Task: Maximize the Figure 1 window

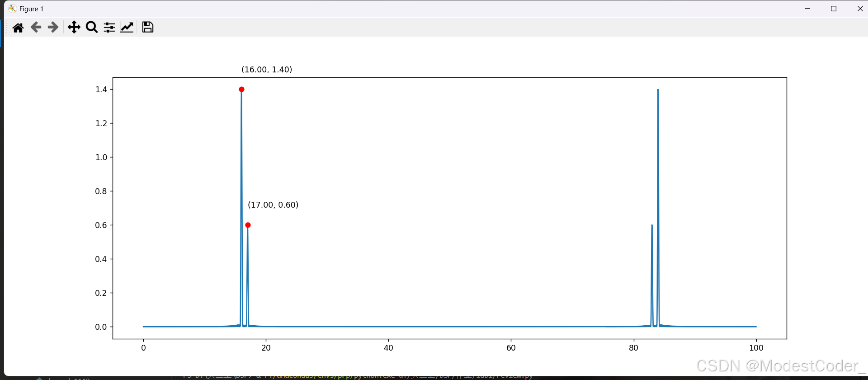Action: [x=834, y=9]
